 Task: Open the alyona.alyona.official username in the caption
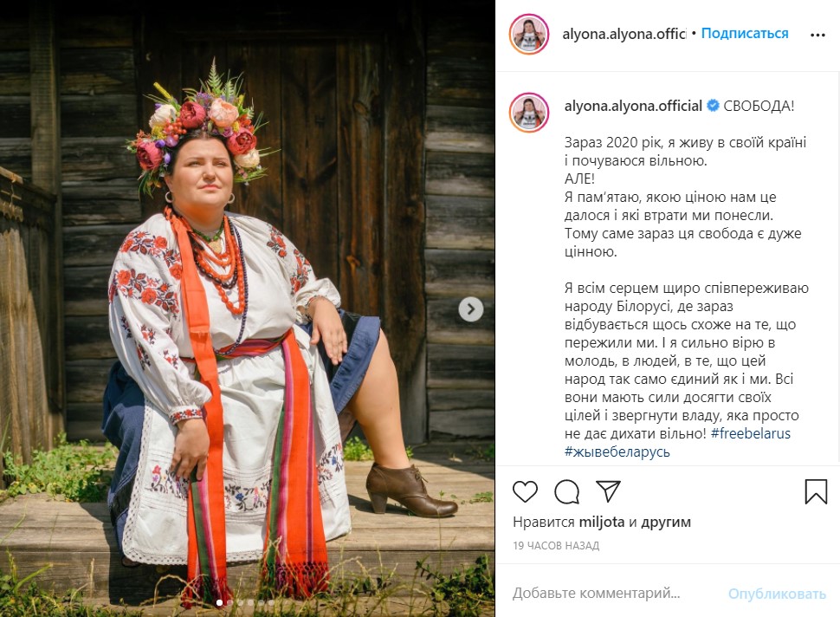click(633, 106)
